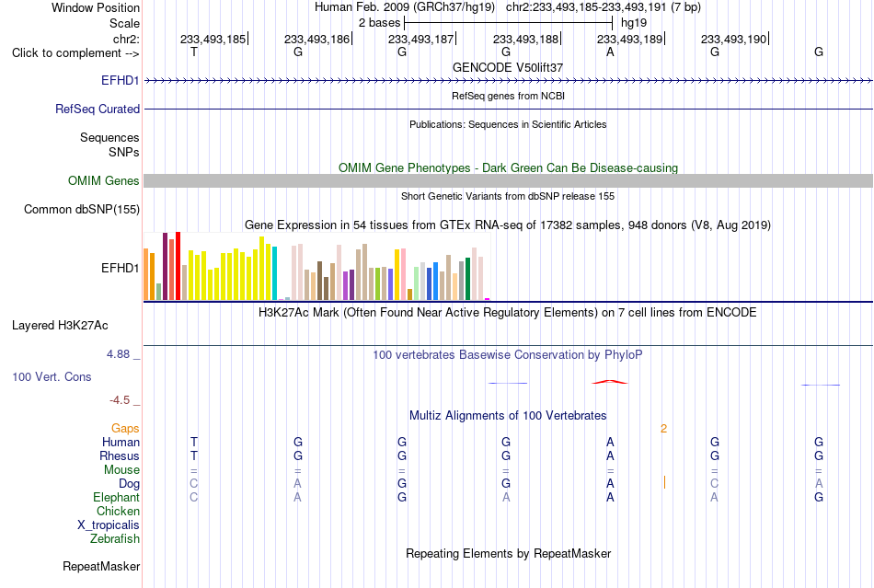Select the Chicken alignment row label
Image resolution: width=874 pixels, height=588 pixels.
118,511
